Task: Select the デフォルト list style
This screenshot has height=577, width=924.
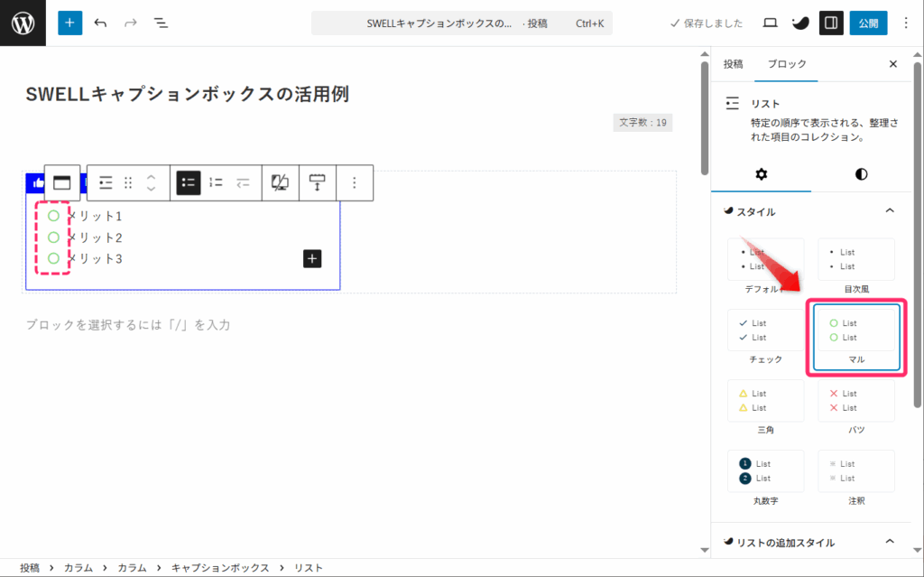Action: click(x=765, y=266)
